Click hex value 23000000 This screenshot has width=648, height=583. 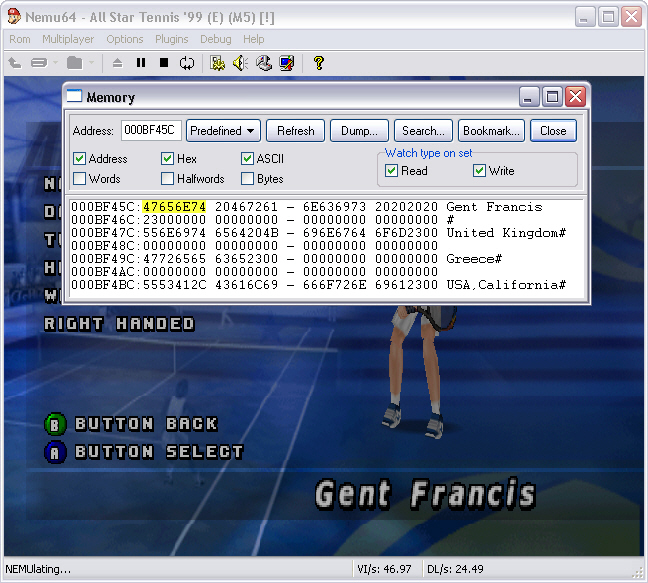(174, 219)
